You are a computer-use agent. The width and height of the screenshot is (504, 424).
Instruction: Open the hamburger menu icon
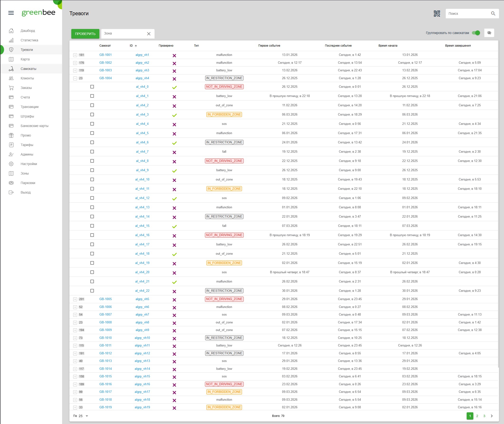11,13
